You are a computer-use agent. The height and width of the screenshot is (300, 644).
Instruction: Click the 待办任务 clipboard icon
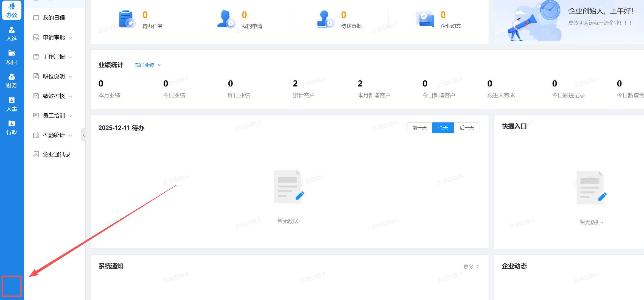click(x=126, y=19)
